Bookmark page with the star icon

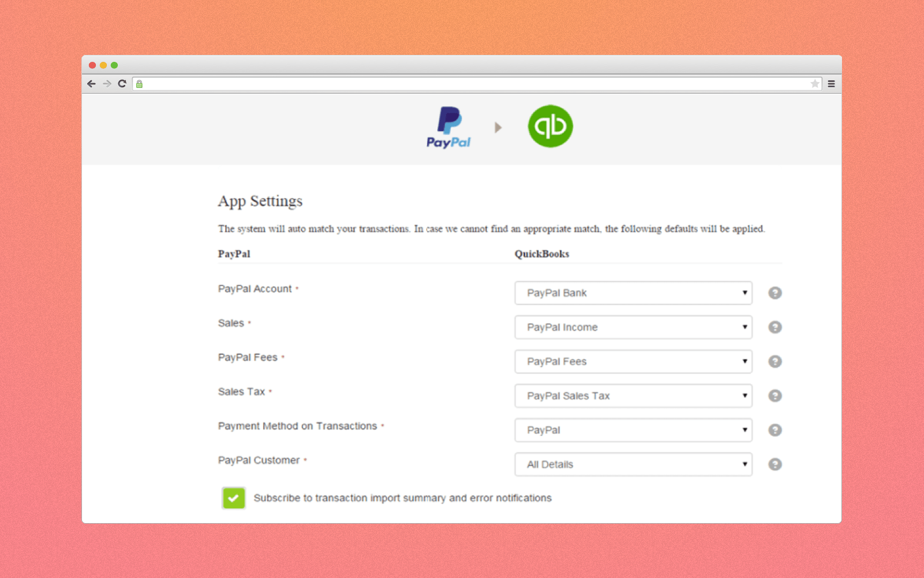point(815,84)
